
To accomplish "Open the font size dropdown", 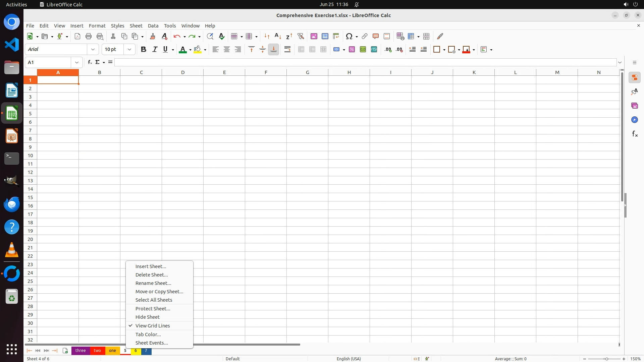I will click(129, 50).
